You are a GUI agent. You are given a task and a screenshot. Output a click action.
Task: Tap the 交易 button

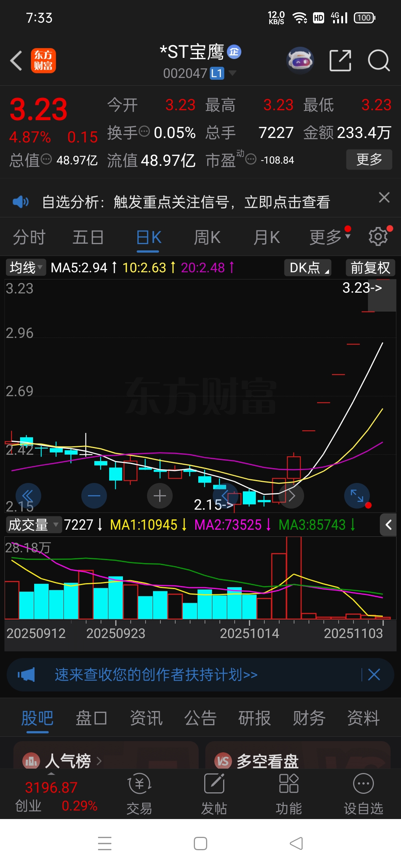(139, 794)
